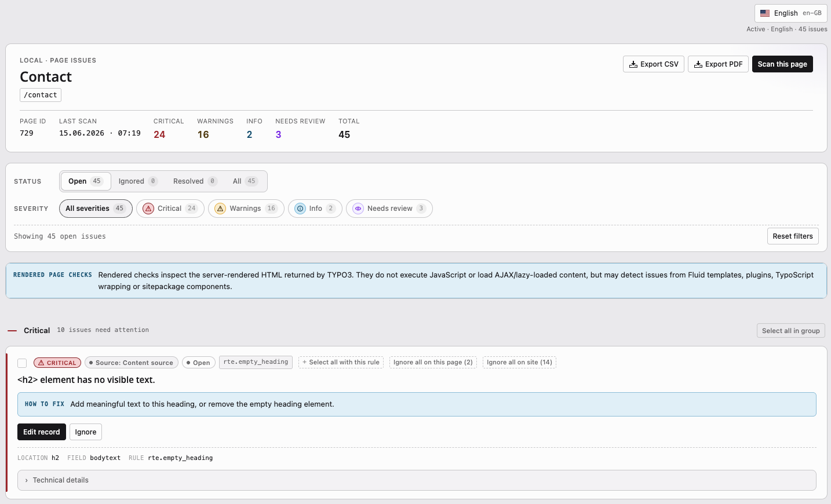Filter by Needs review severity
Image resolution: width=831 pixels, height=504 pixels.
tap(389, 209)
